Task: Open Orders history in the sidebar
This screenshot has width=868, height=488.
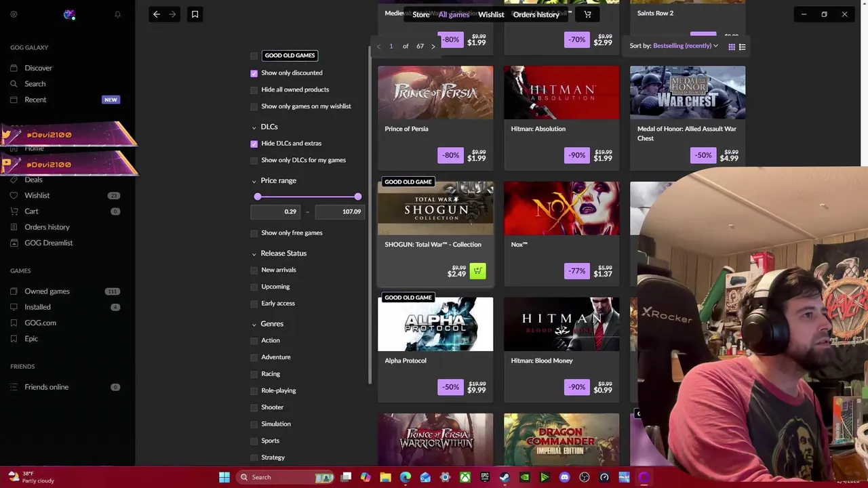Action: [47, 227]
